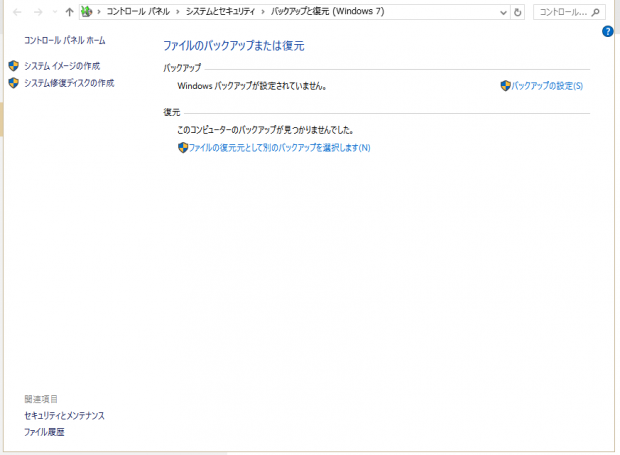Screen dimensions: 620x455
Task: Click the forward navigation arrow
Action: pyautogui.click(x=38, y=12)
